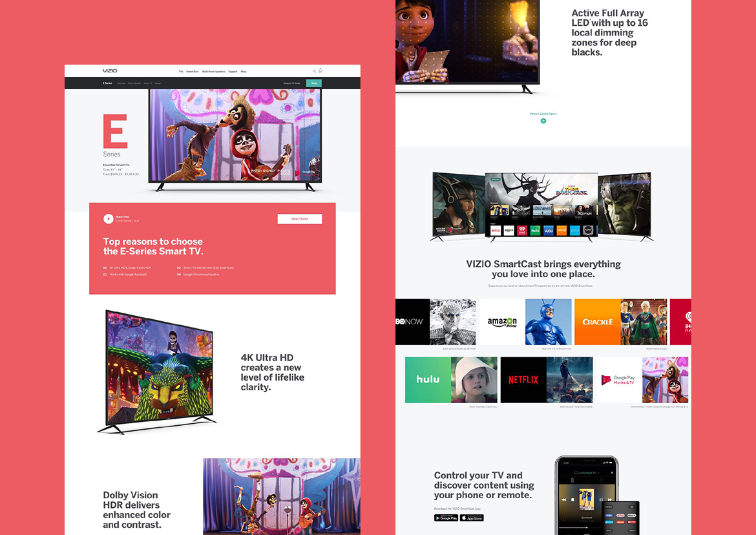This screenshot has height=535, width=756.
Task: Click the Google Play store badge
Action: click(x=446, y=518)
